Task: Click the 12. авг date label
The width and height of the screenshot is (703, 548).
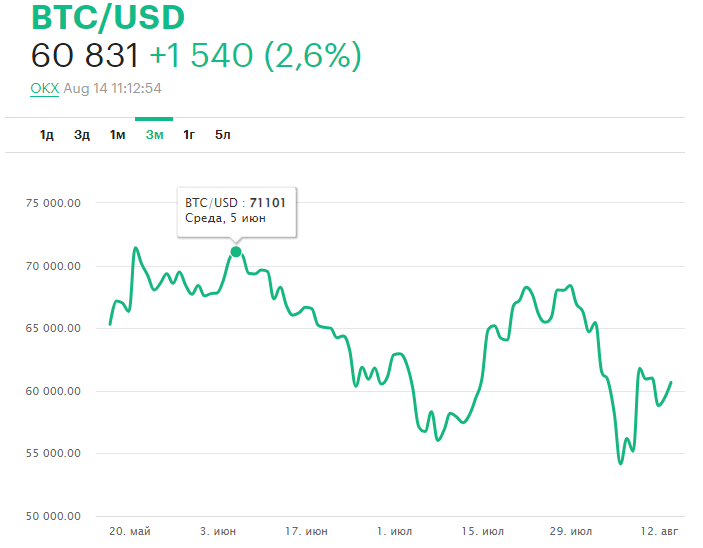Action: (x=662, y=531)
